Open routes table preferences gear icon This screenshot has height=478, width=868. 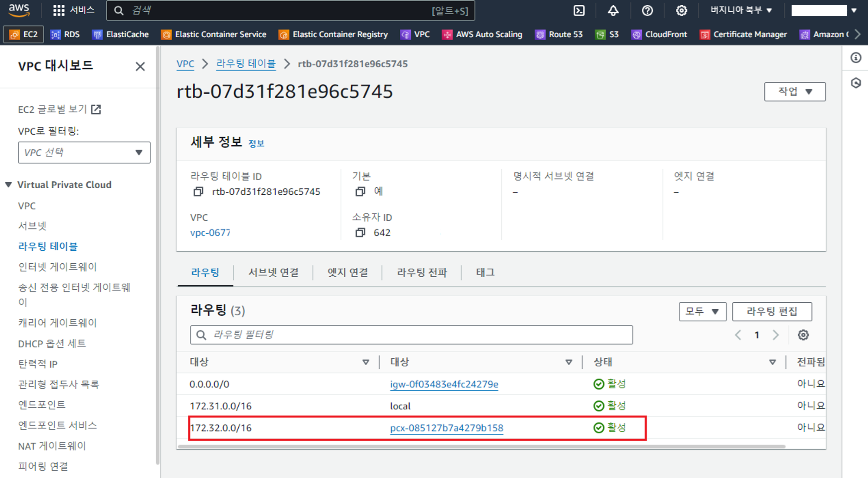[x=803, y=335]
